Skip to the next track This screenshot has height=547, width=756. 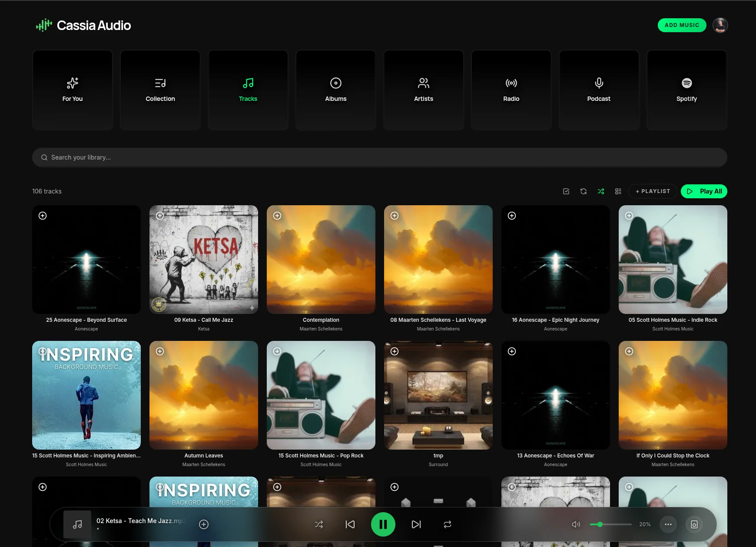pos(416,524)
